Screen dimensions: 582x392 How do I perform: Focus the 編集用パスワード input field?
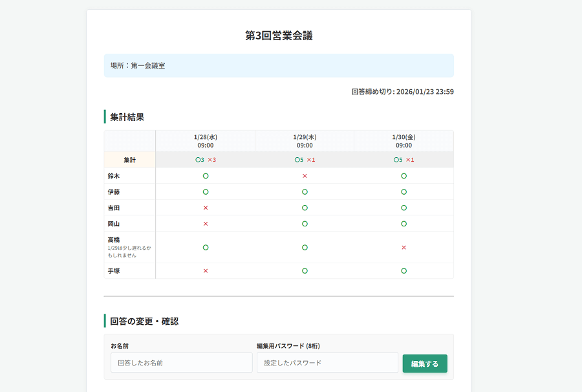point(327,363)
